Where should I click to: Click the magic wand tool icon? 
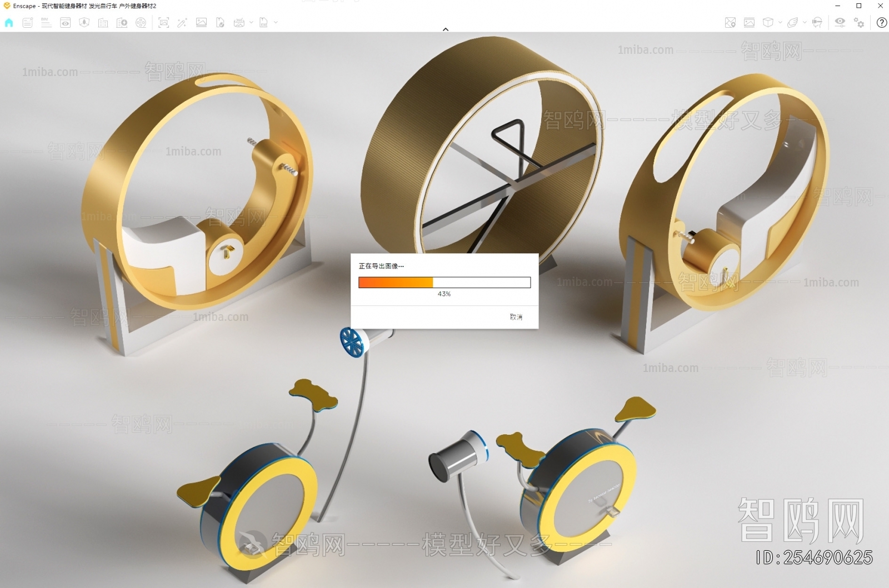coord(182,23)
